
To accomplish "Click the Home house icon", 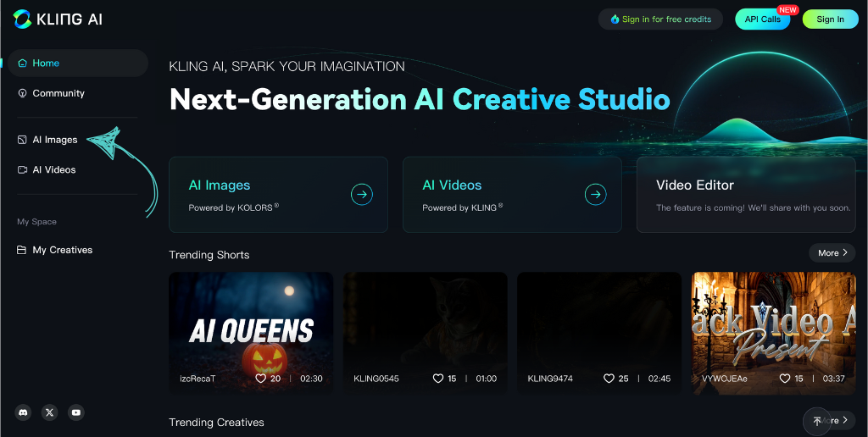I will tap(22, 63).
